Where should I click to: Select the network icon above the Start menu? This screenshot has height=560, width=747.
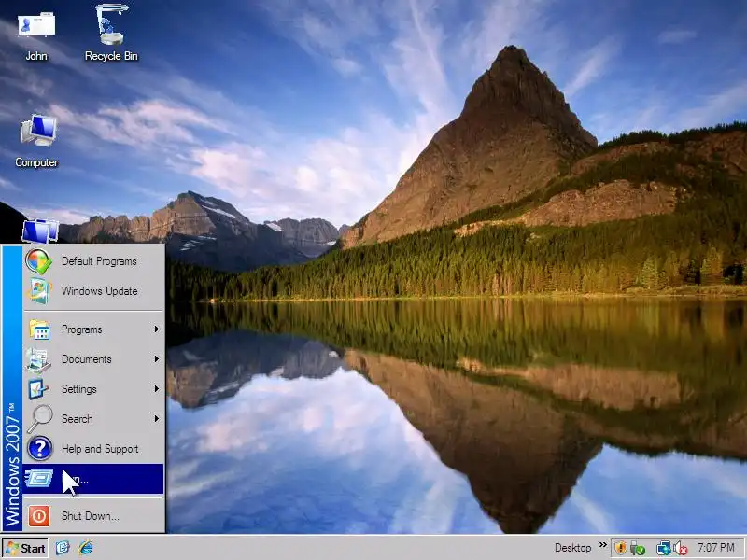tap(40, 231)
